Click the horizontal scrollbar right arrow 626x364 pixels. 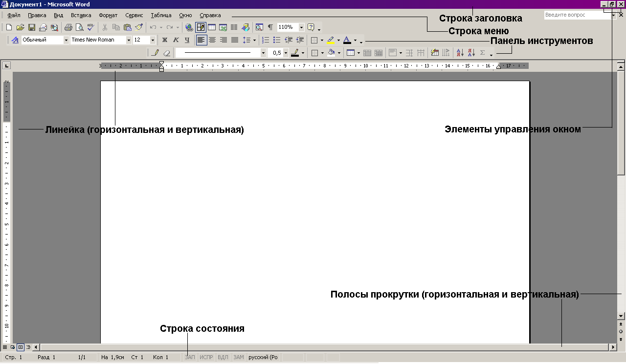613,347
